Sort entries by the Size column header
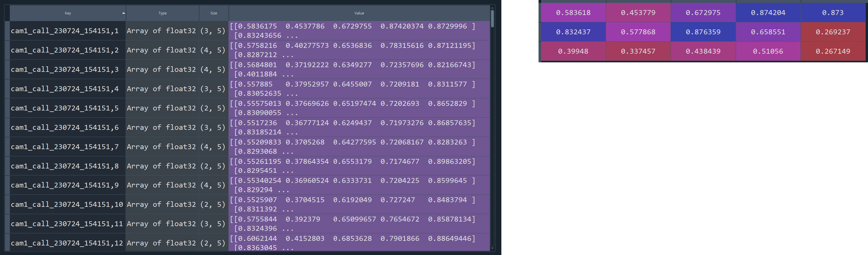 pos(214,13)
